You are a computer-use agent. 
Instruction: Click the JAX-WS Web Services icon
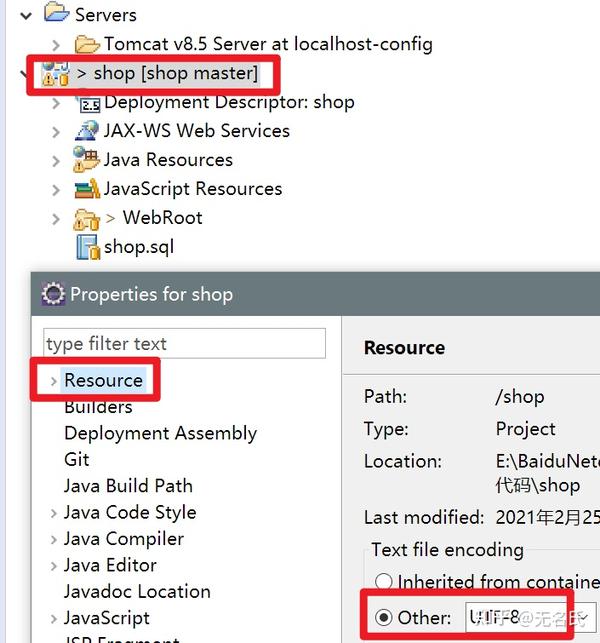click(87, 131)
